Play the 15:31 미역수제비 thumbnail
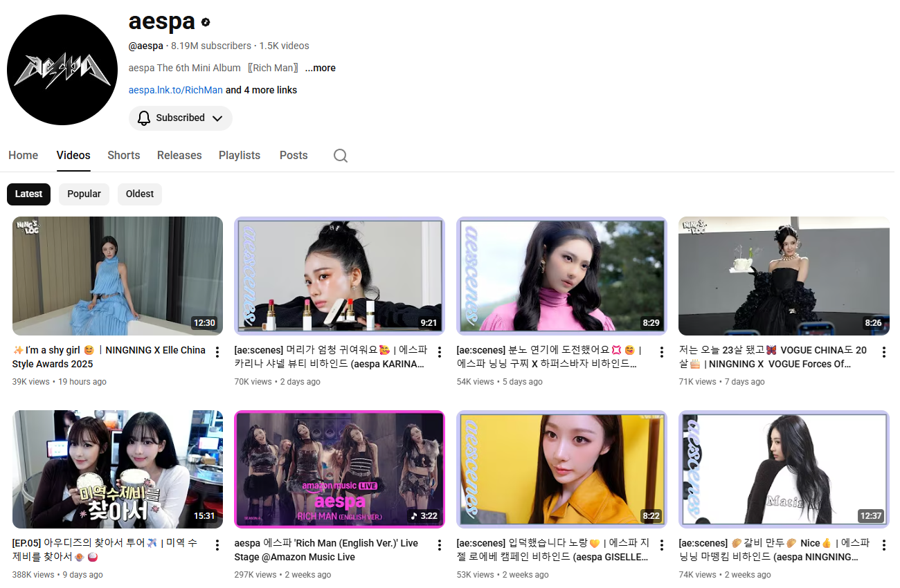Screen dimensions: 900x588 [118, 469]
